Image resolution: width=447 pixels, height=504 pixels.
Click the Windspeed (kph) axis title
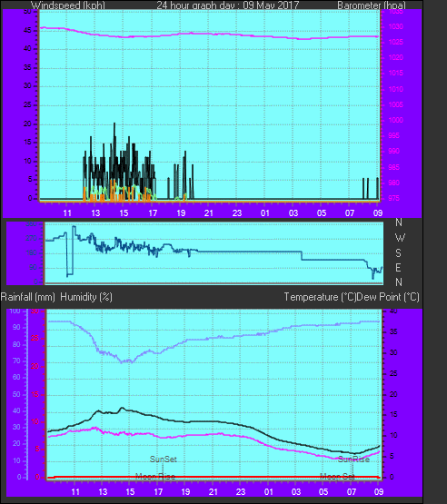[68, 5]
